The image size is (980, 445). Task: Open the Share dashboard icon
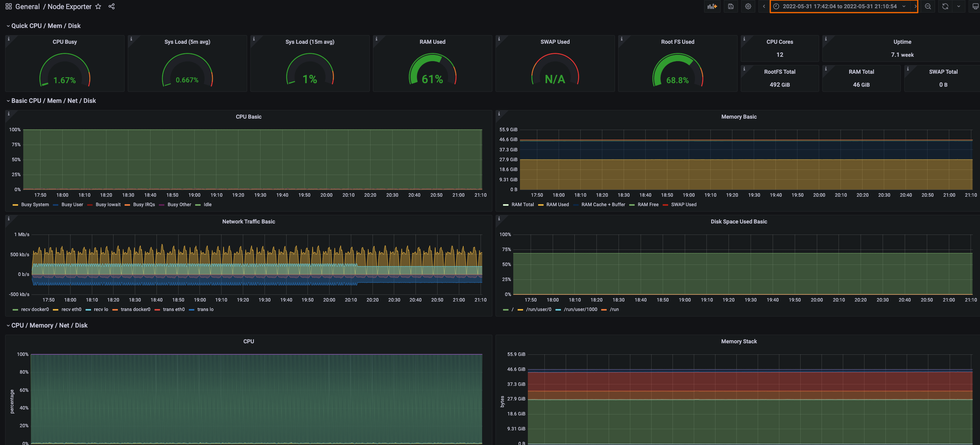[x=112, y=6]
